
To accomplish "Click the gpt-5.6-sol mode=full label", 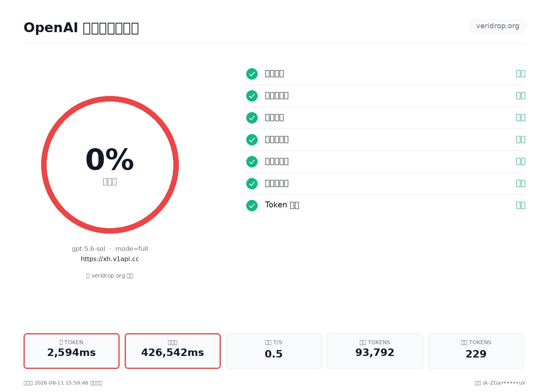I will pyautogui.click(x=110, y=249).
